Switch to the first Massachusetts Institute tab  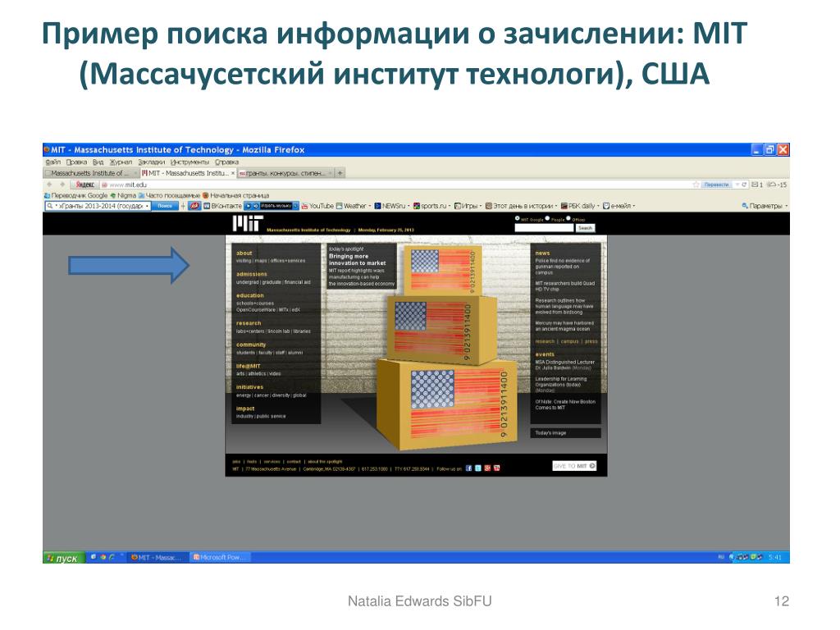(x=89, y=173)
